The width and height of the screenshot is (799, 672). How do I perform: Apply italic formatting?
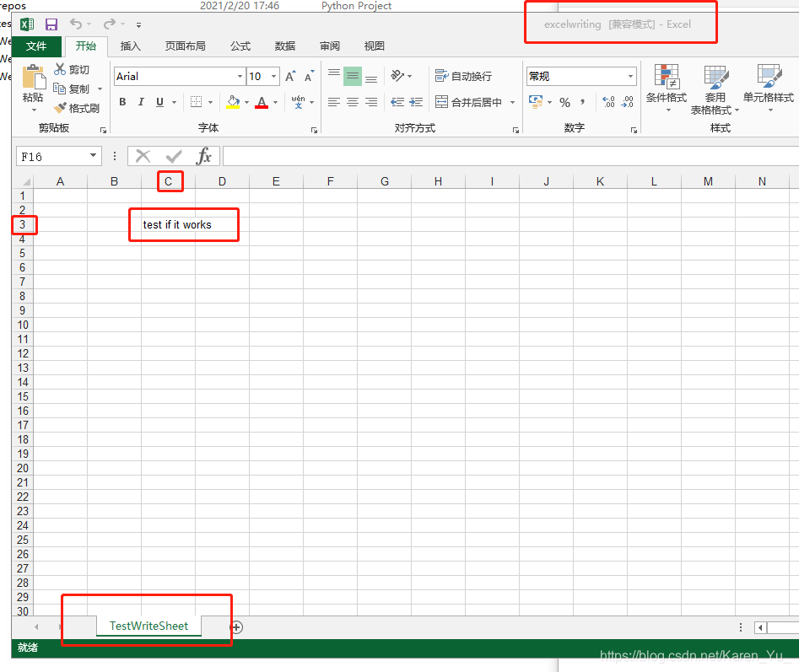tap(140, 101)
